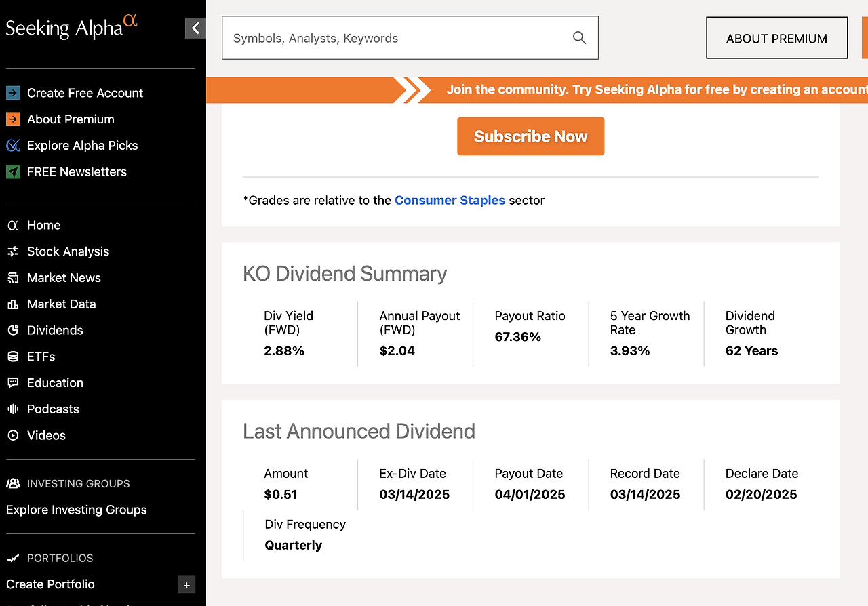This screenshot has width=868, height=606.
Task: Click the Market Data bar chart icon
Action: point(13,304)
